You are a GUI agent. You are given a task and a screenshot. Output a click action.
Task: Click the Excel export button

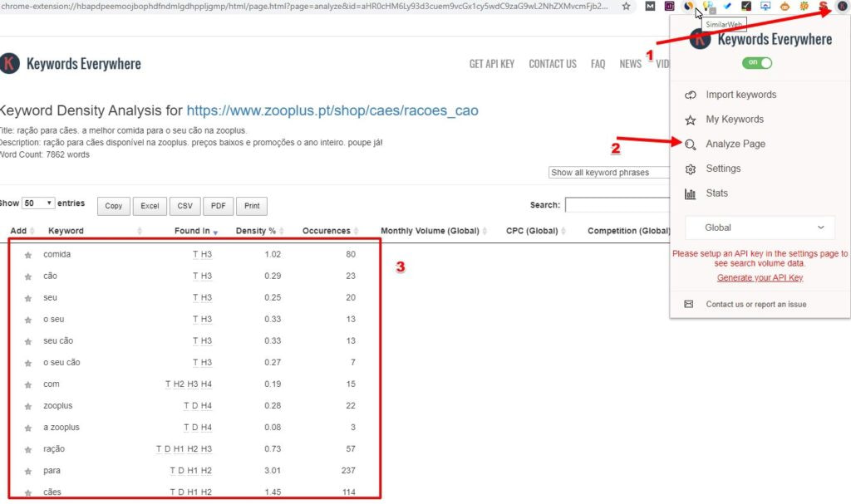pos(150,206)
